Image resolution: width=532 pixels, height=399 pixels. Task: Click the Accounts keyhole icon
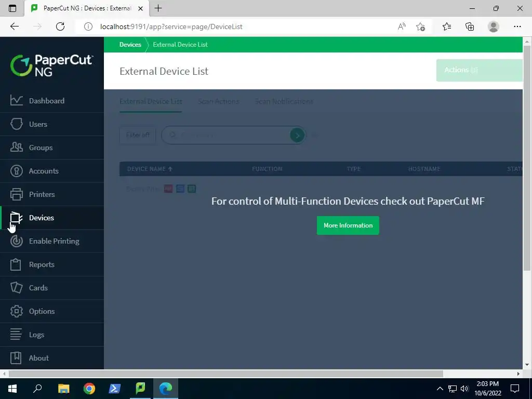(16, 170)
